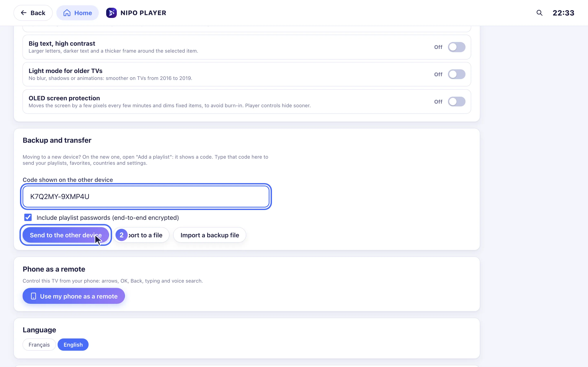Click Import a backup file button

[x=210, y=235]
